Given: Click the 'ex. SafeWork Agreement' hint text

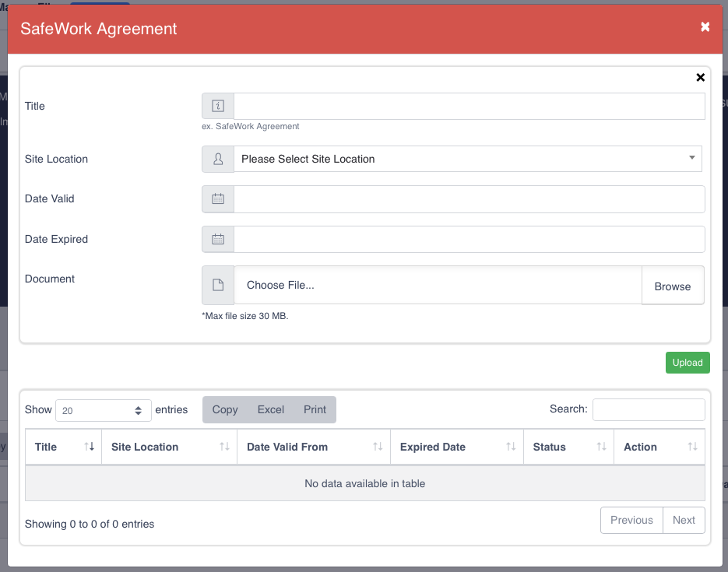Looking at the screenshot, I should coord(250,126).
